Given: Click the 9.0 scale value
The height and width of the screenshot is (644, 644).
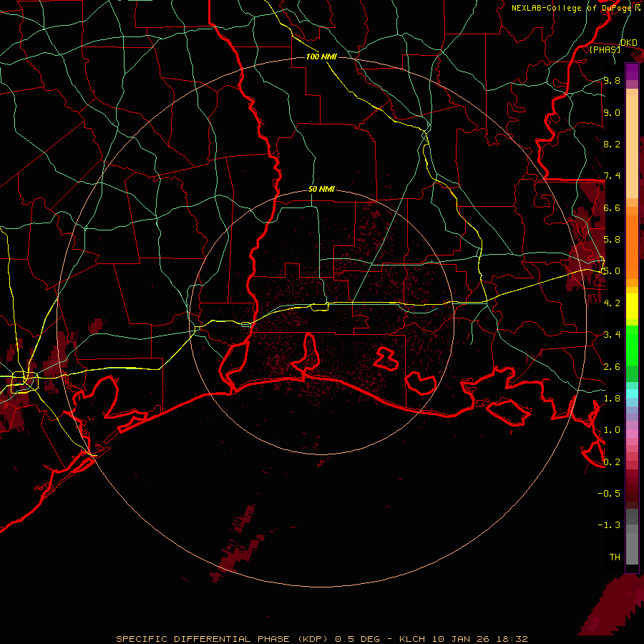Looking at the screenshot, I should tap(612, 112).
